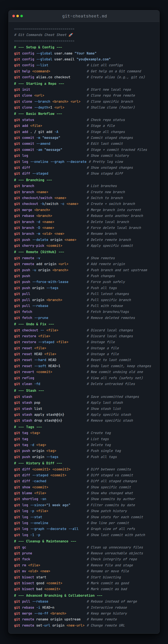
Task: Click the yellow minimize window dot
Action: pyautogui.click(x=17, y=16)
